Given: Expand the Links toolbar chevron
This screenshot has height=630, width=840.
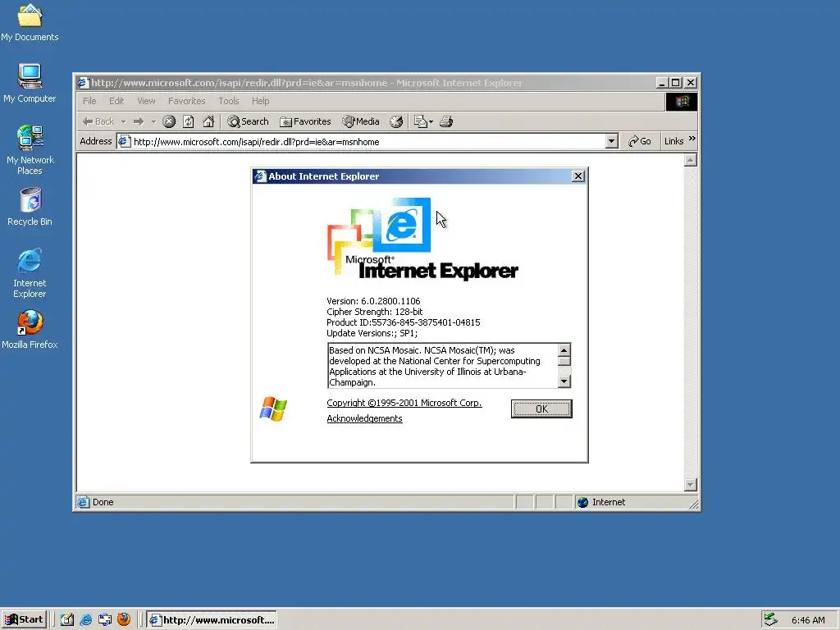Looking at the screenshot, I should pos(692,139).
